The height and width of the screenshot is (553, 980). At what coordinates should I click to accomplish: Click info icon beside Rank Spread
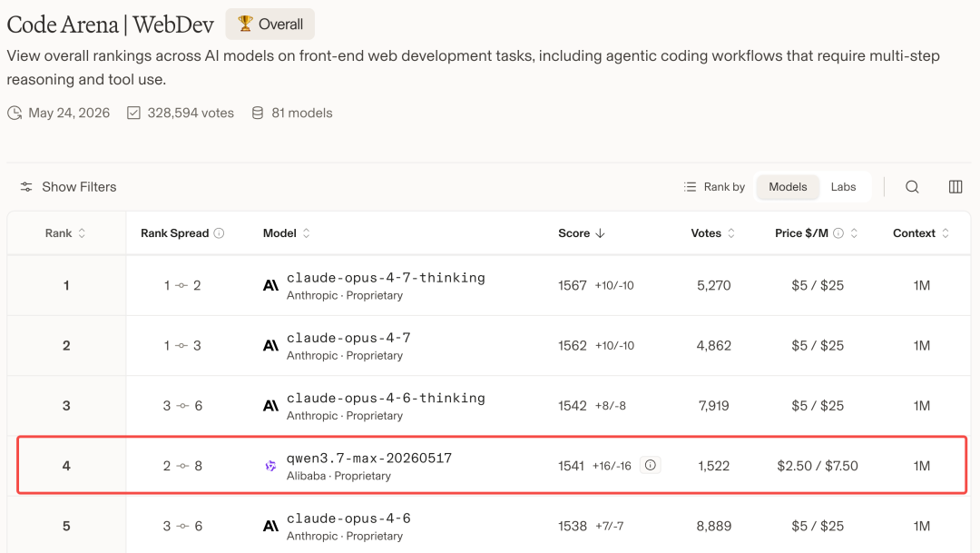(x=219, y=233)
